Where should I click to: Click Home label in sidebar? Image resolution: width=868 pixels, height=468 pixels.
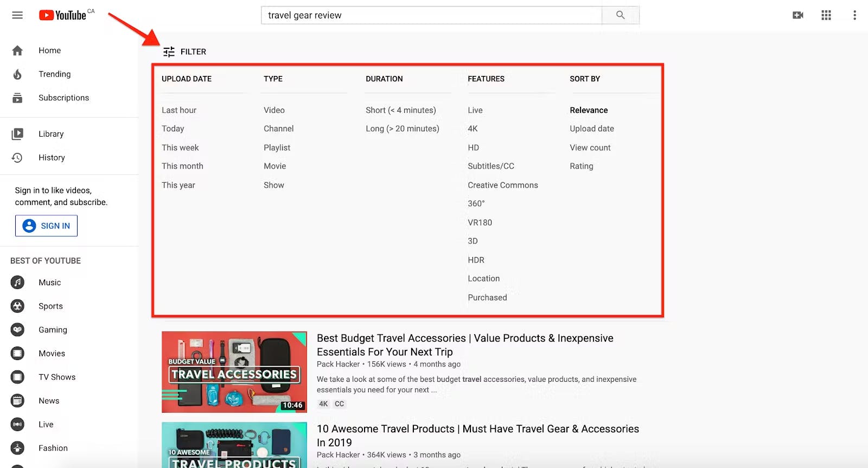[49, 50]
